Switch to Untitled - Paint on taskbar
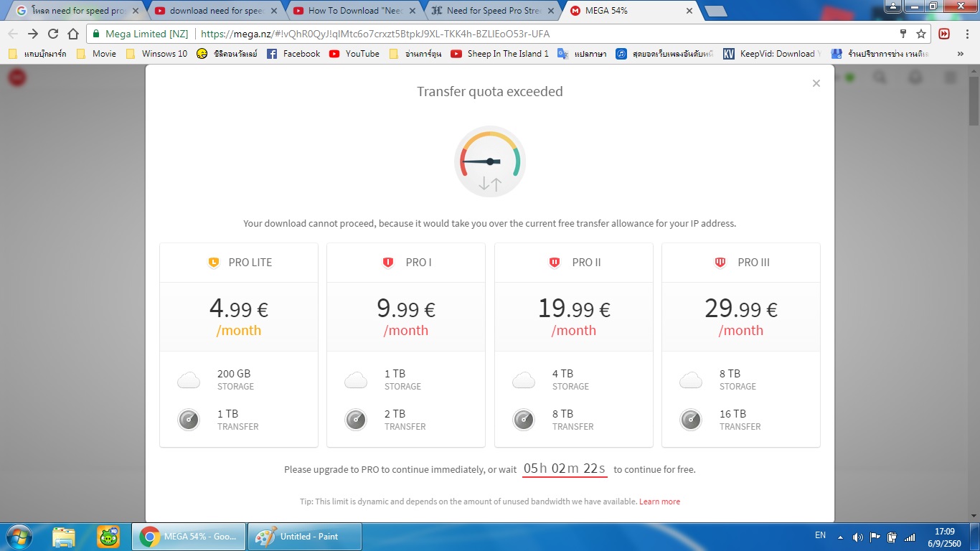 pyautogui.click(x=305, y=537)
